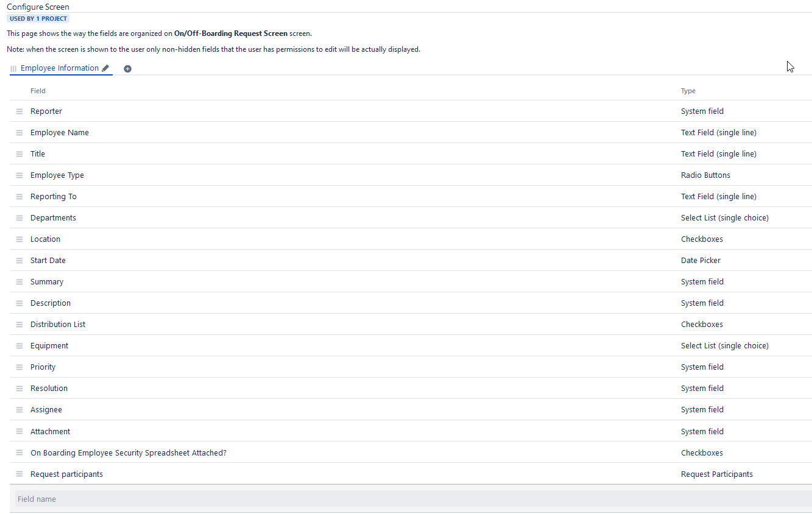Click the Employee Name field label
812x514 pixels.
60,133
